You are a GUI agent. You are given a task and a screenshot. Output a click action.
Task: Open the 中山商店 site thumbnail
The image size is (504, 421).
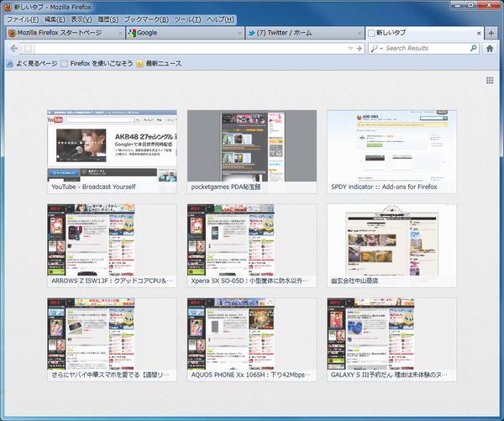tap(391, 245)
